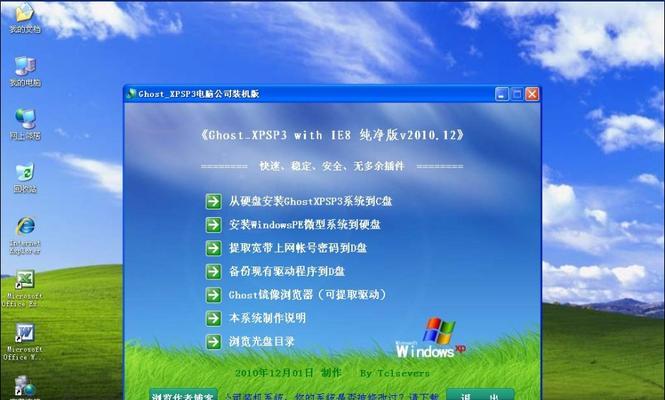Click green arrow beside 备份现有驱动程序到D盘
This screenshot has height=400, width=665.
213,271
